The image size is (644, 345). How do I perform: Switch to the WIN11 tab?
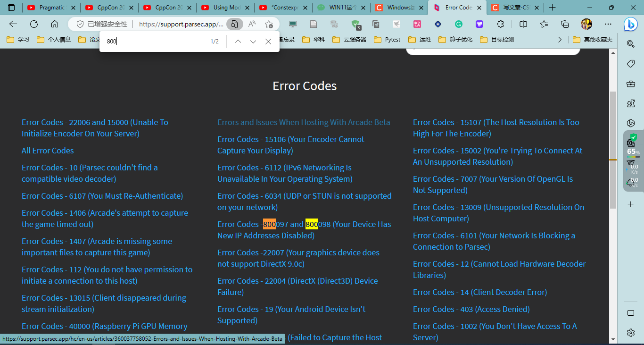(342, 8)
